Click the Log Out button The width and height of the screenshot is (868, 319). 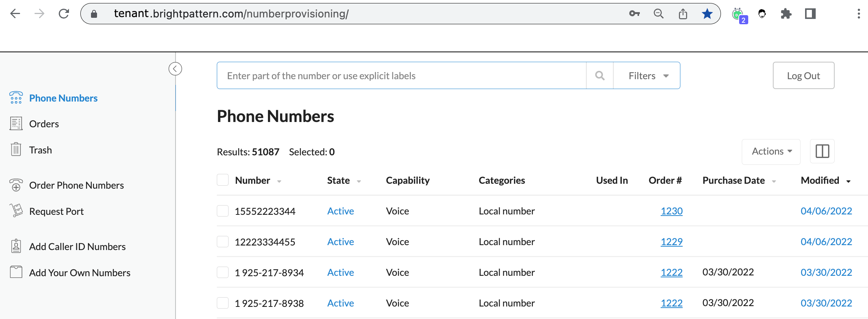(804, 75)
